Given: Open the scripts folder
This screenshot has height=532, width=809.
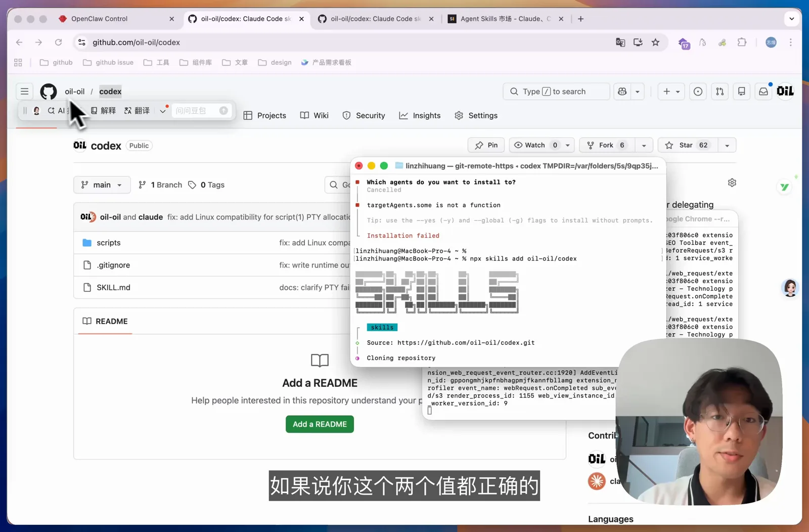Looking at the screenshot, I should click(109, 243).
